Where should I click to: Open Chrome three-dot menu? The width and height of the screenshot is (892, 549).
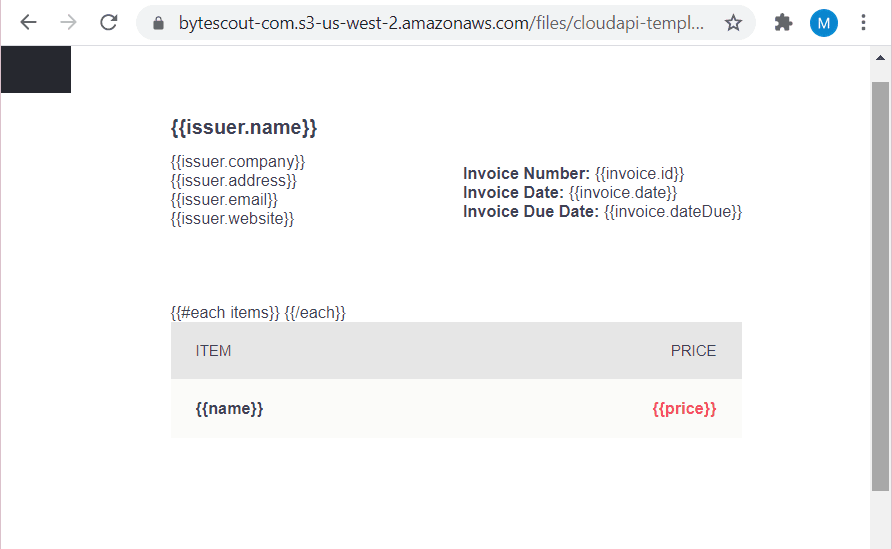tap(864, 23)
